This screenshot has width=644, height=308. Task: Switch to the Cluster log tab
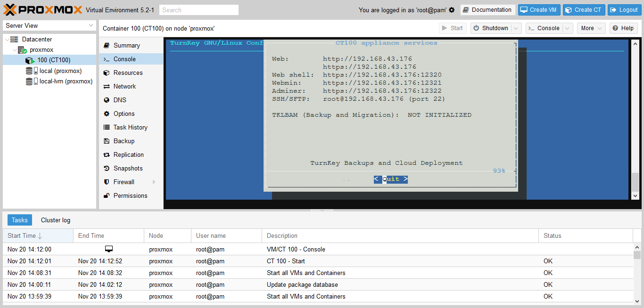point(56,220)
